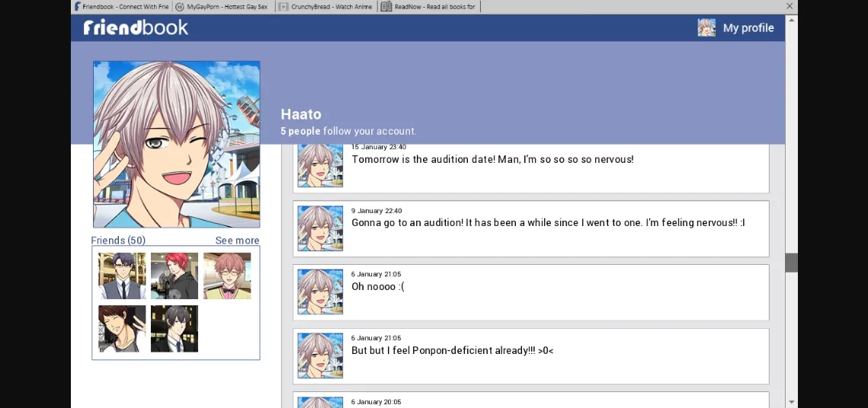
Task: Open the pink-haired friend with the bow tie
Action: coord(227,276)
